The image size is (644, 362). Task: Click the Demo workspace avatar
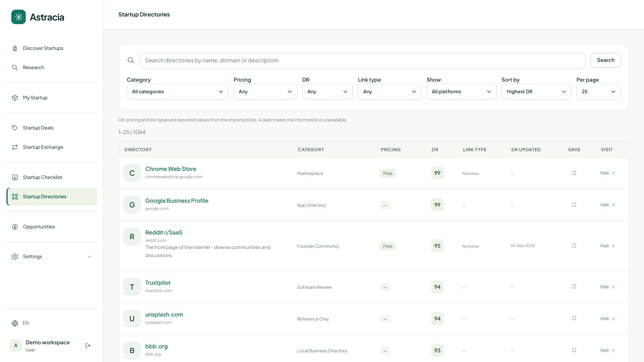pos(16,346)
